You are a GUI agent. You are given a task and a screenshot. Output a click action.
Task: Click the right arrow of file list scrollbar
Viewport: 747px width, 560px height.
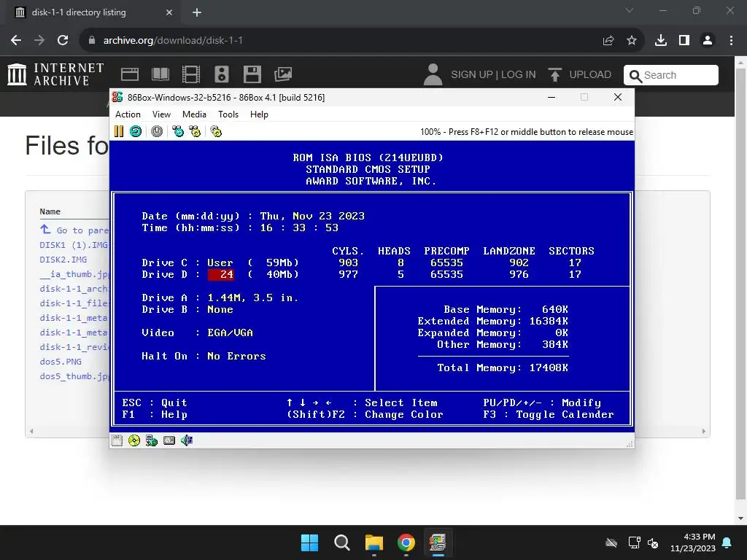pos(704,432)
